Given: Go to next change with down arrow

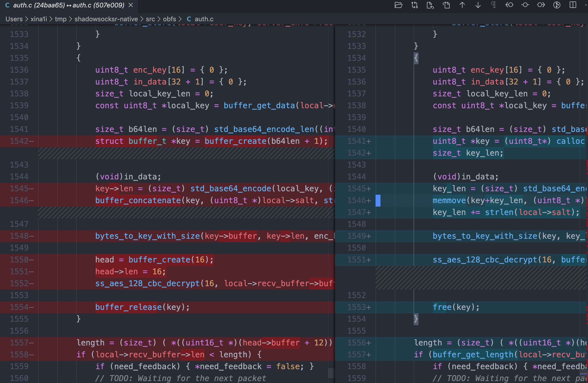Looking at the screenshot, I should click(x=478, y=5).
